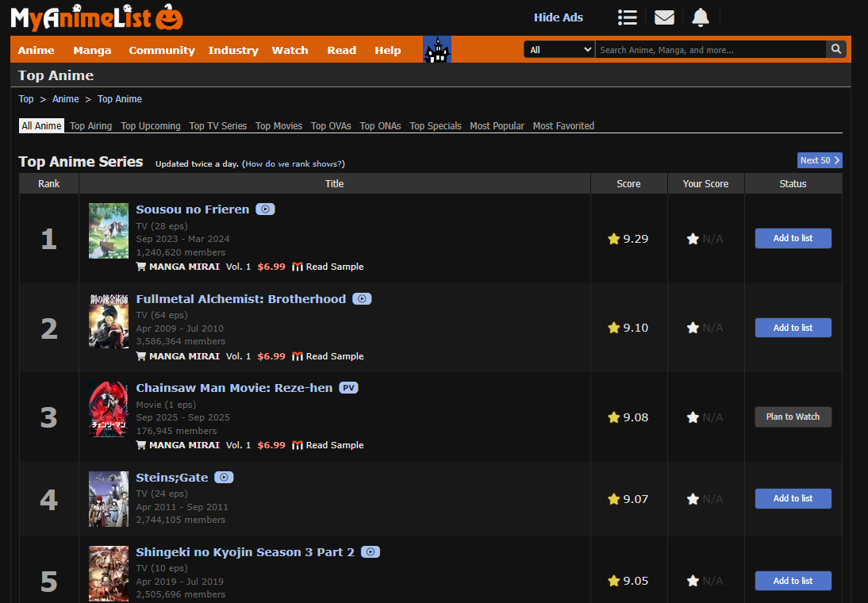Go to Next 50 results
Viewport: 868px width, 603px height.
pyautogui.click(x=820, y=160)
